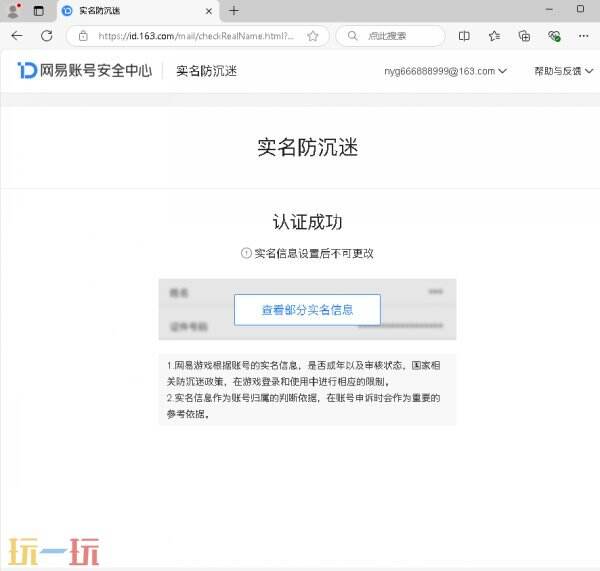Open the collections icon

point(524,36)
